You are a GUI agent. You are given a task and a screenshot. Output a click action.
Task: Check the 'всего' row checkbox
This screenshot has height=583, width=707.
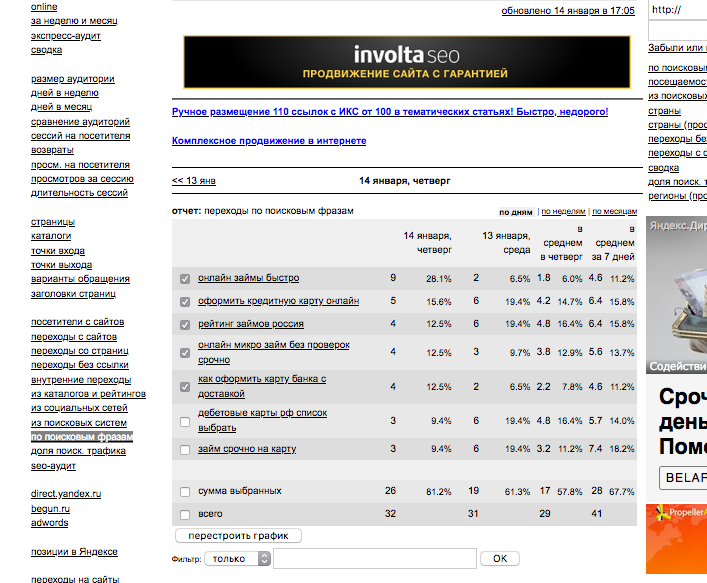pos(185,514)
